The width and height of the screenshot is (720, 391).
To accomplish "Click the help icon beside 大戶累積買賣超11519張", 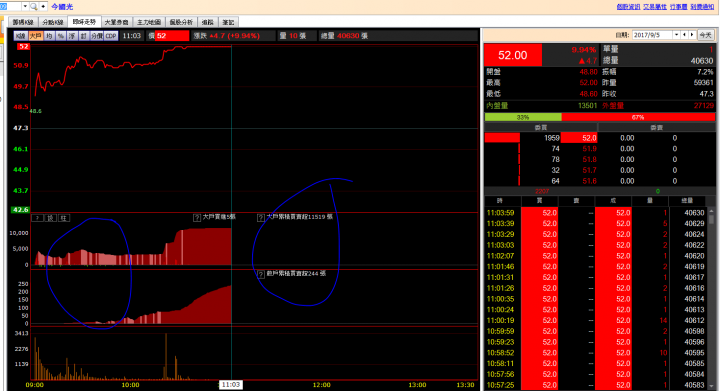I will pos(261,218).
